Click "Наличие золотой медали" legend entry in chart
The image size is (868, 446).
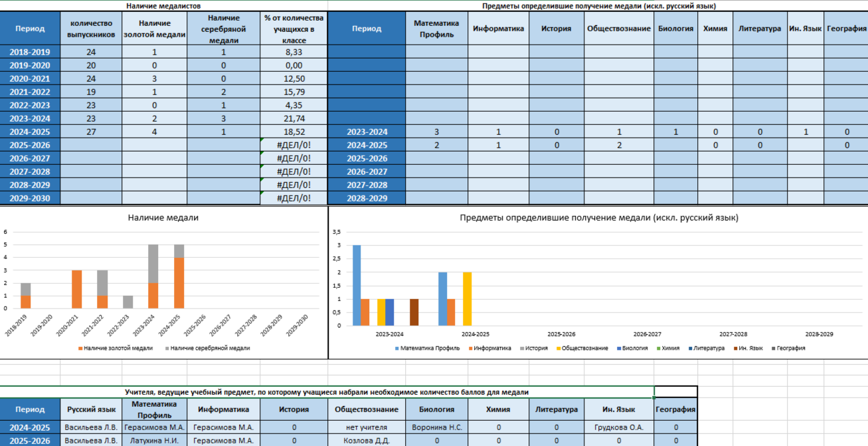(118, 348)
